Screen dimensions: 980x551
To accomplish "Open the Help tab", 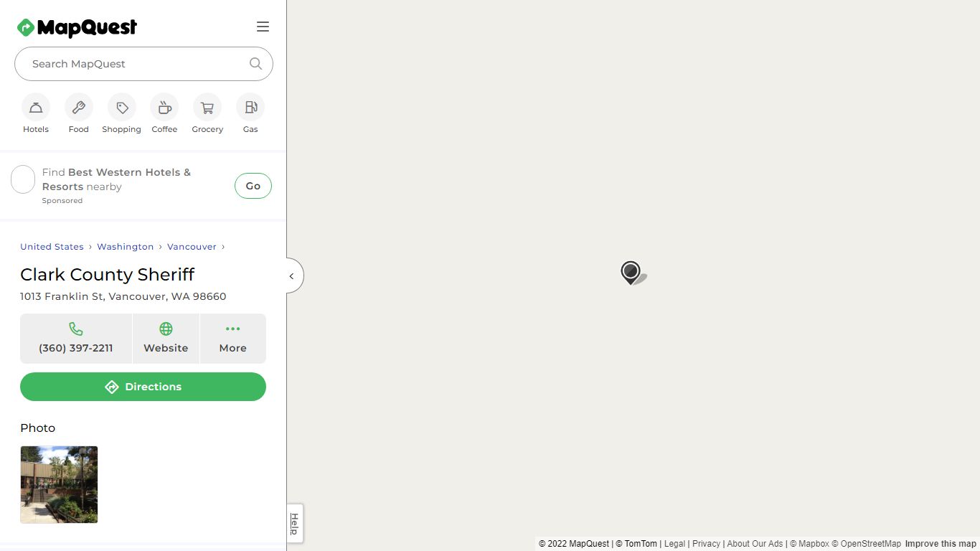I will pyautogui.click(x=294, y=524).
